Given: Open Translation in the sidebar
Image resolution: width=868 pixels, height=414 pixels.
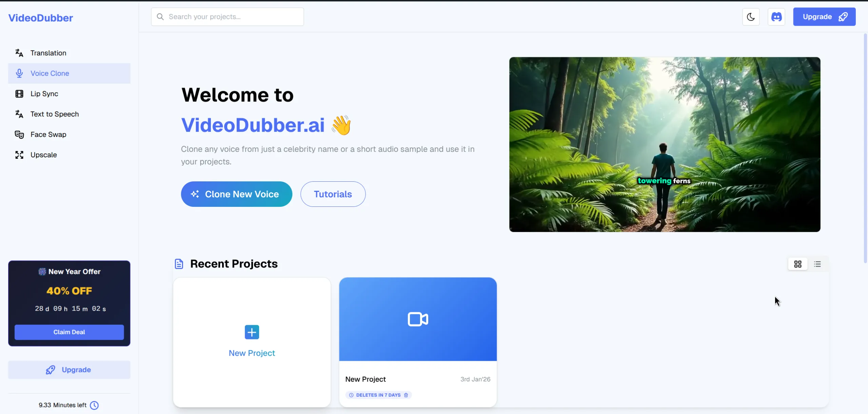Looking at the screenshot, I should 69,53.
